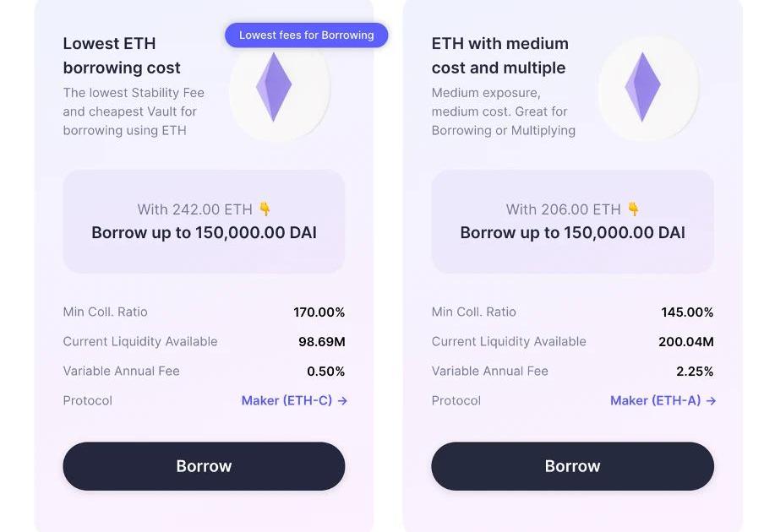764x532 pixels.
Task: Click the 'With 206.00 ETH' borrow summary box
Action: pos(572,221)
